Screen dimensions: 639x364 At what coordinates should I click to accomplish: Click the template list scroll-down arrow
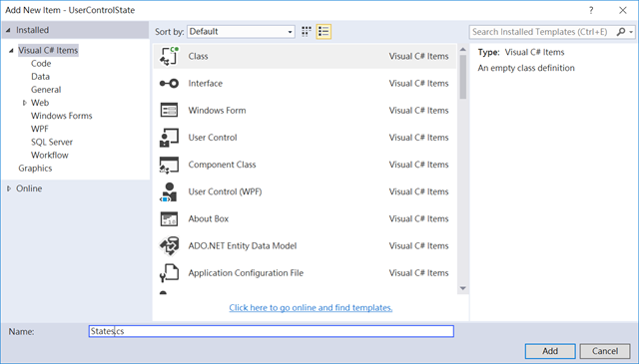coord(463,288)
